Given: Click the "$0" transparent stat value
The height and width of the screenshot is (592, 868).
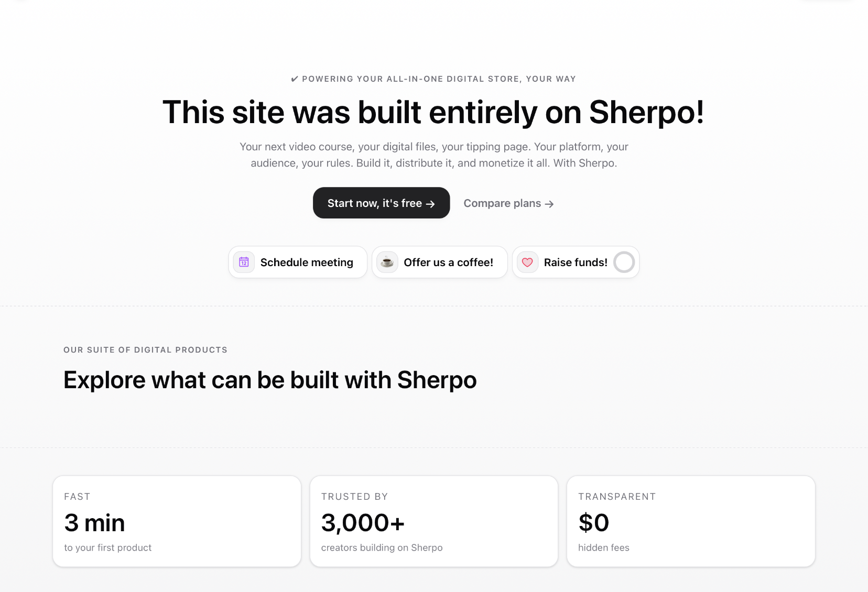Looking at the screenshot, I should [593, 523].
